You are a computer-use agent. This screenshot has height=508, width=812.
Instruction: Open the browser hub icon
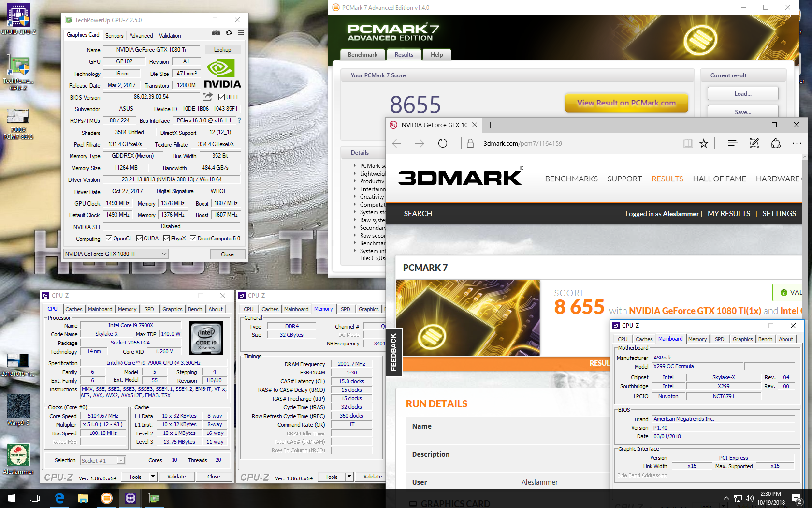pos(733,143)
